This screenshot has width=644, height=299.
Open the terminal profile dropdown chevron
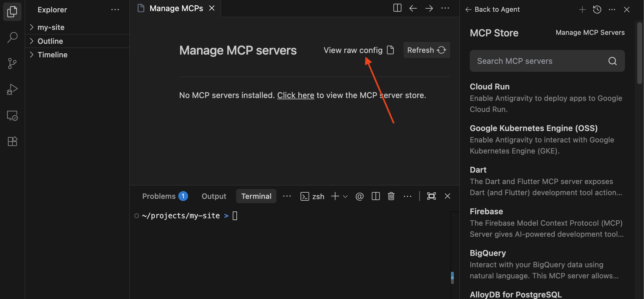(345, 196)
